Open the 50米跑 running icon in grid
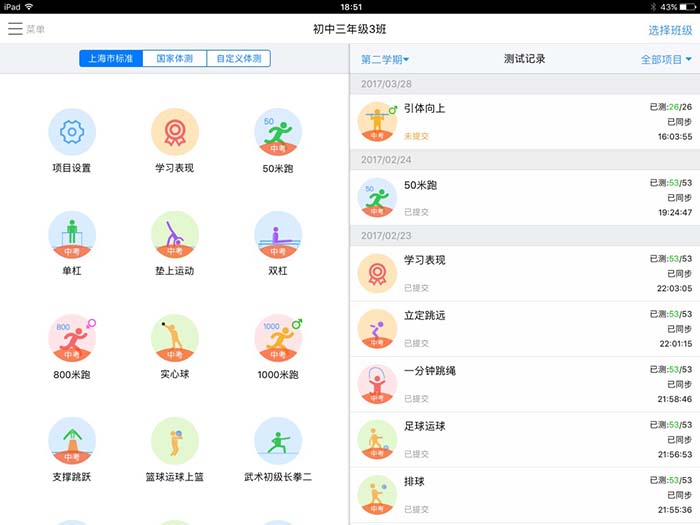Screen dimensions: 700x525 pyautogui.click(x=277, y=133)
